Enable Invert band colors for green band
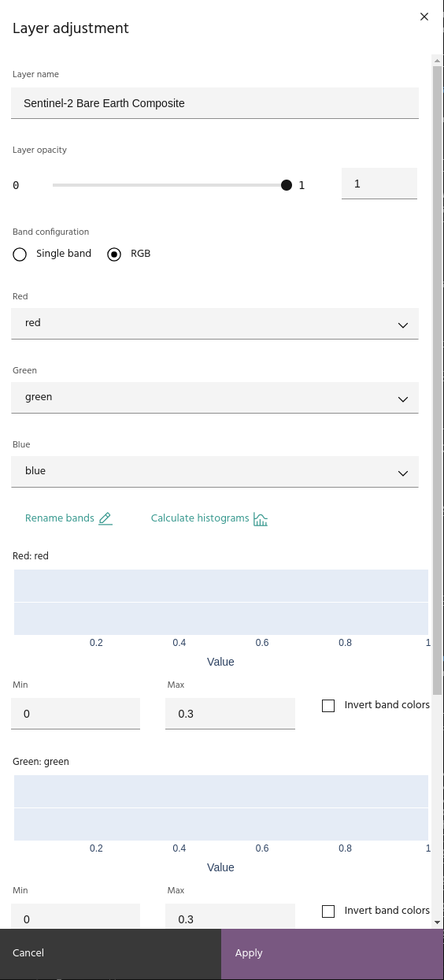The height and width of the screenshot is (980, 444). click(x=328, y=911)
